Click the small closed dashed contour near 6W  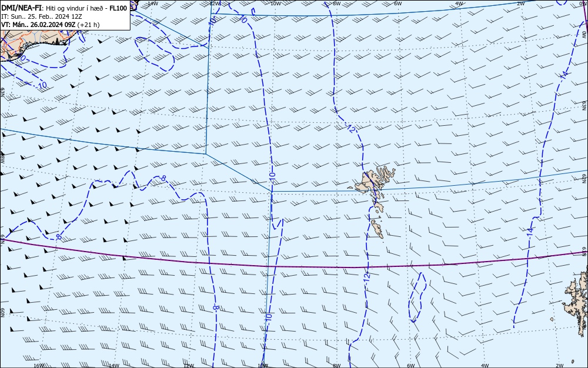(x=417, y=297)
